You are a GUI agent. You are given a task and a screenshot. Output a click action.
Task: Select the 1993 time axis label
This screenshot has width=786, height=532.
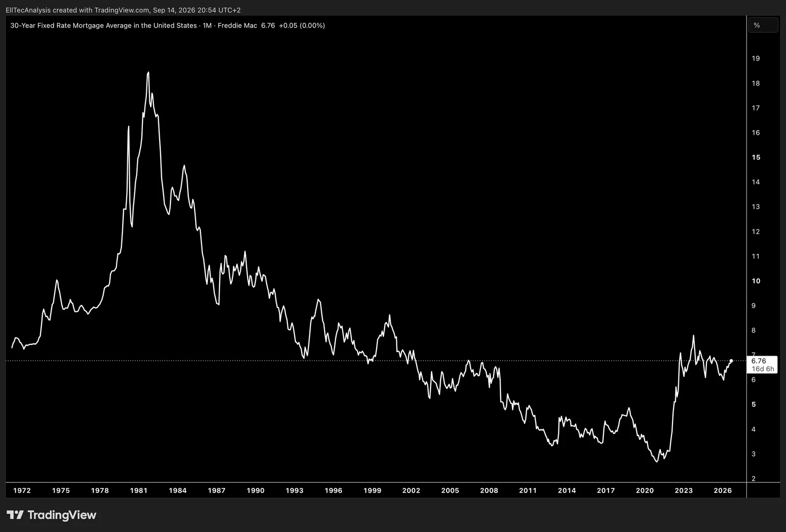click(x=294, y=490)
